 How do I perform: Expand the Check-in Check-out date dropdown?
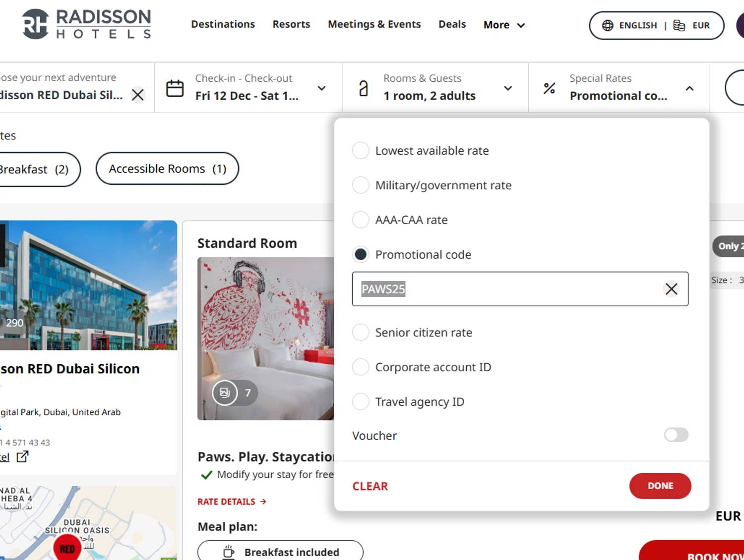click(321, 88)
